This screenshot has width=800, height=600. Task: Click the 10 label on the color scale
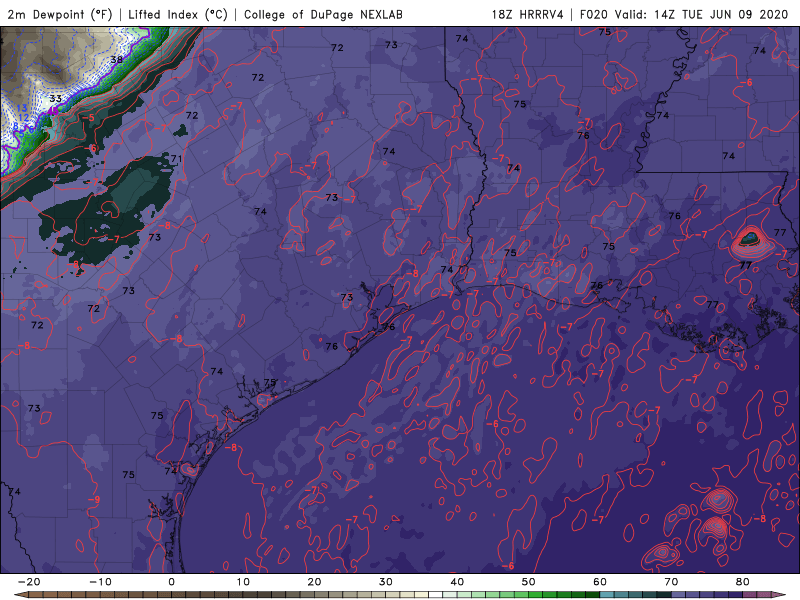(x=243, y=582)
